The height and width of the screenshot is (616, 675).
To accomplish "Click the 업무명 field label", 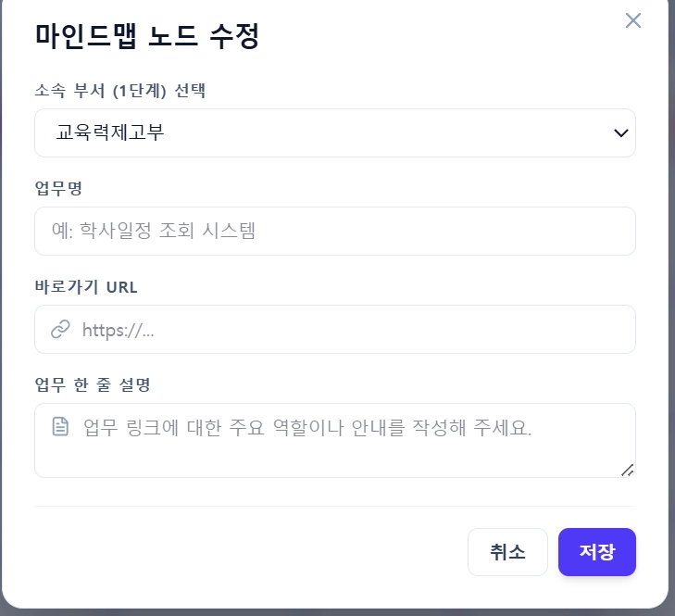I will [x=58, y=188].
